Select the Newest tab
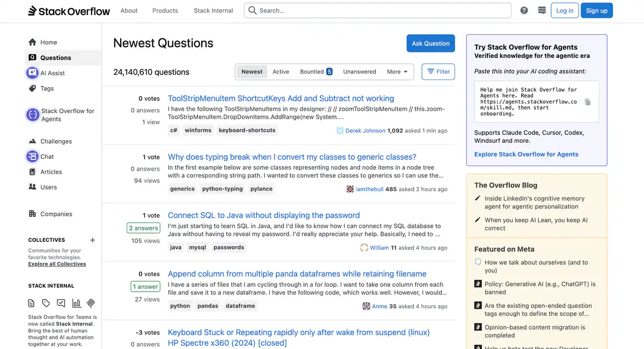 point(252,72)
